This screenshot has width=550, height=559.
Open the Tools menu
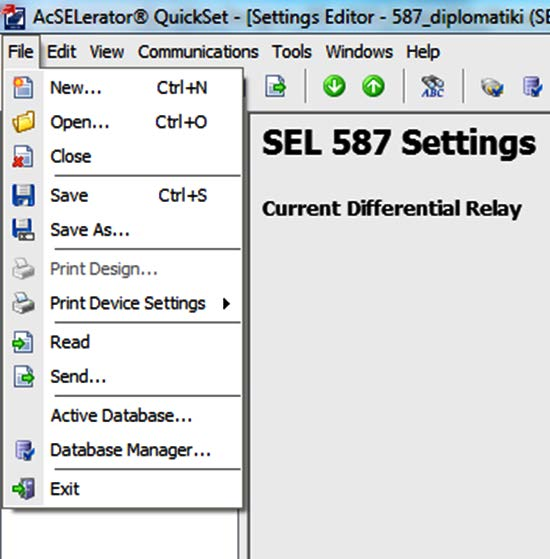coord(292,52)
